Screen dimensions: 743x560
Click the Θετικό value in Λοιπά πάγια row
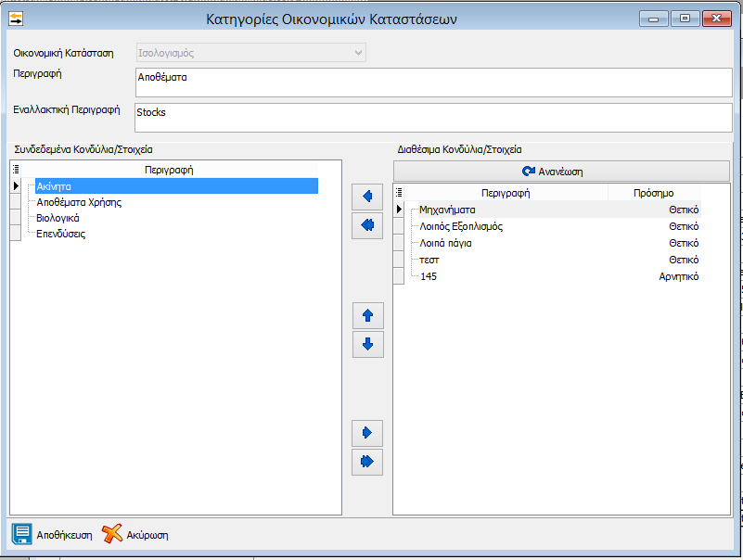pyautogui.click(x=684, y=243)
